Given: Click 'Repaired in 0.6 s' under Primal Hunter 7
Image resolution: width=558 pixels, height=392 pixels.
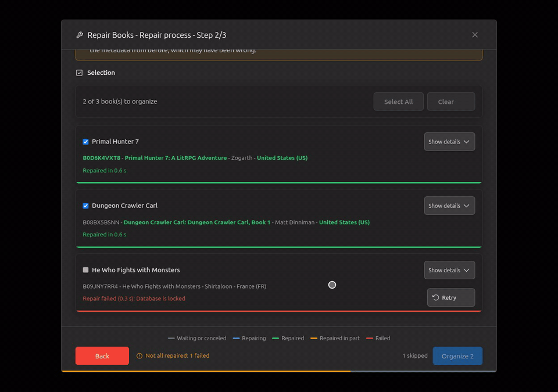Looking at the screenshot, I should coord(104,170).
